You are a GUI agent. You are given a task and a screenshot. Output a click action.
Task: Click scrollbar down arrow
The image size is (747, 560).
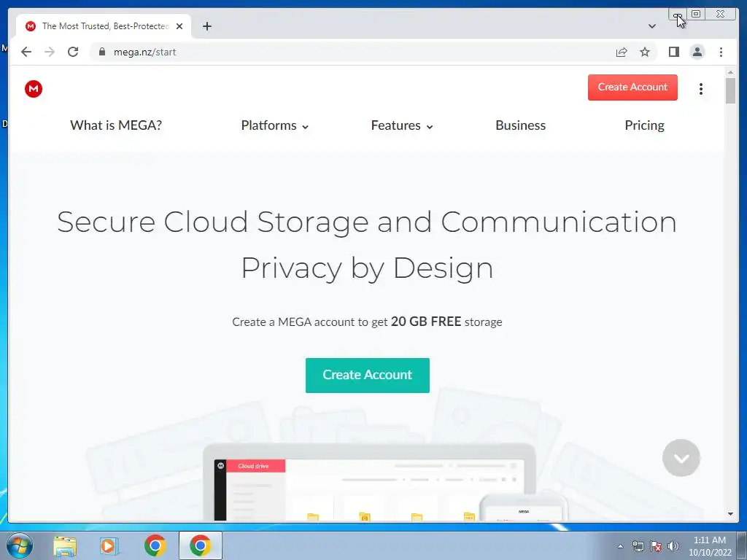(x=730, y=514)
